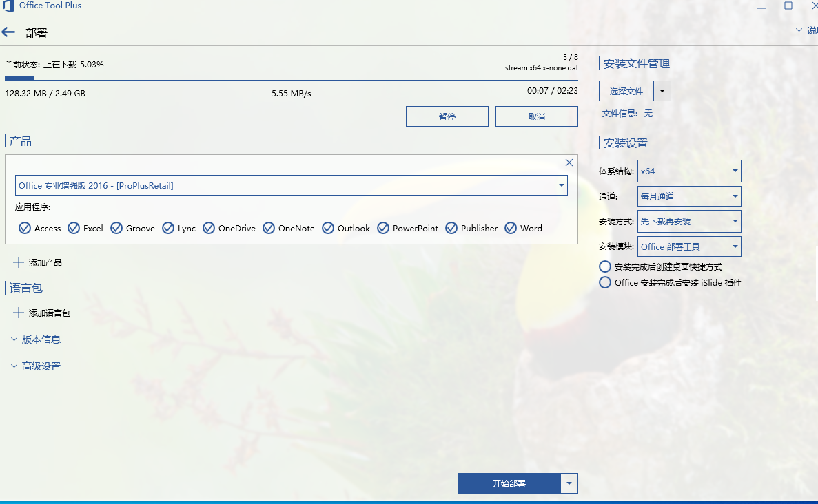Toggle the Publisher app checkmark
The height and width of the screenshot is (504, 818).
click(452, 228)
